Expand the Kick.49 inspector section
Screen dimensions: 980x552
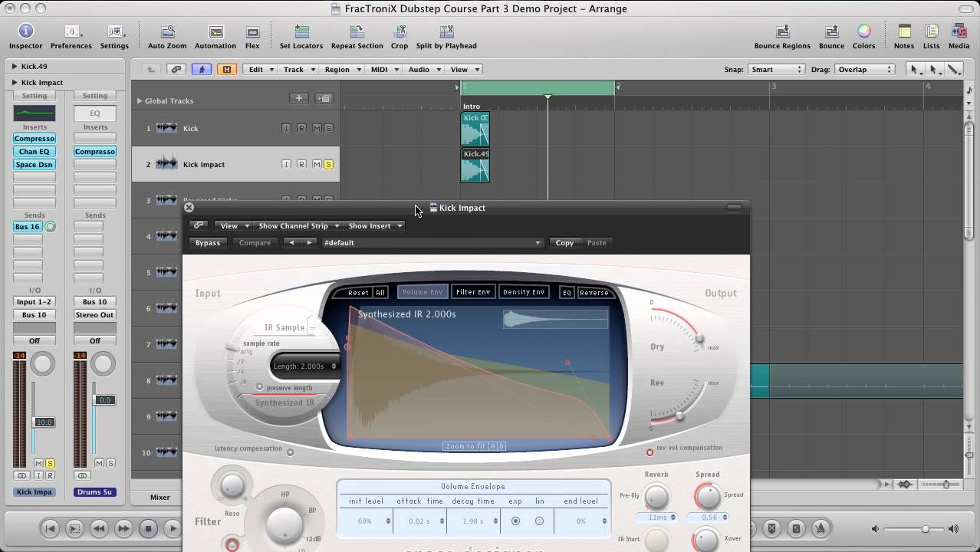pos(15,67)
